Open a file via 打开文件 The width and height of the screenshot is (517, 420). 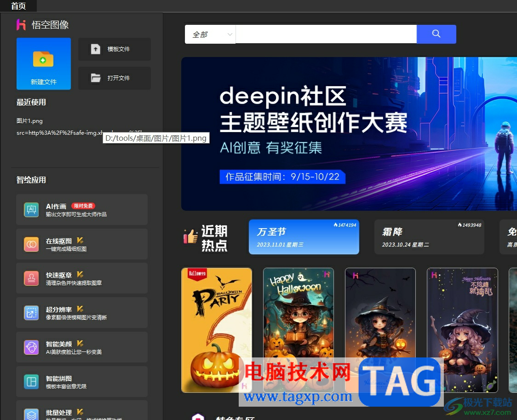115,78
